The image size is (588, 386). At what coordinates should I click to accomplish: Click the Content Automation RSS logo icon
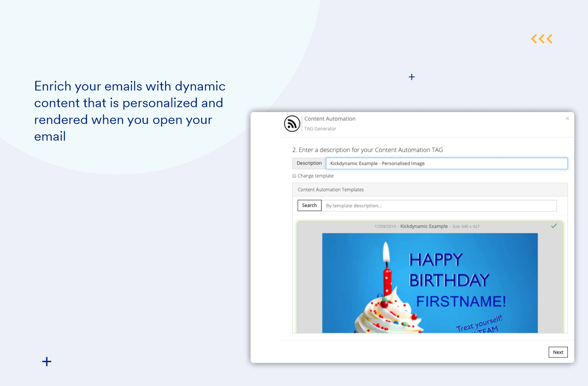(292, 124)
